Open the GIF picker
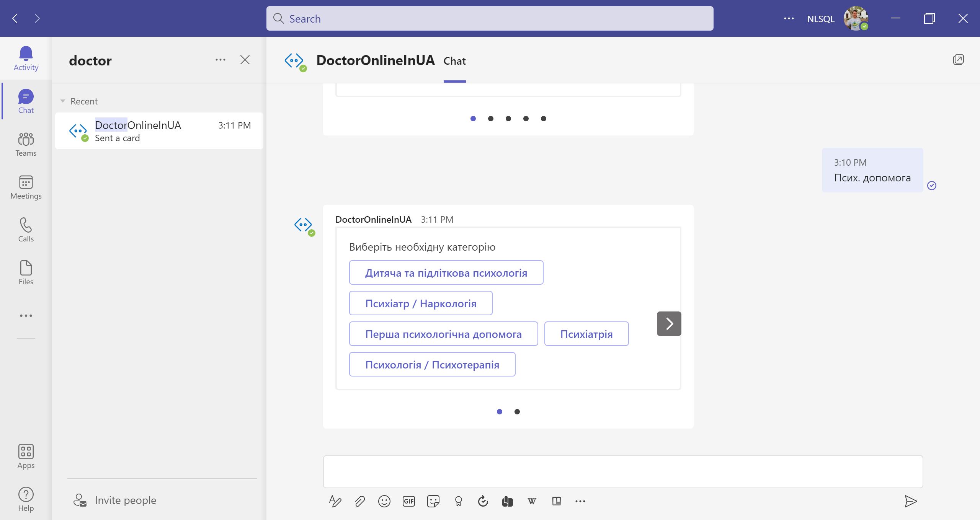 point(408,501)
